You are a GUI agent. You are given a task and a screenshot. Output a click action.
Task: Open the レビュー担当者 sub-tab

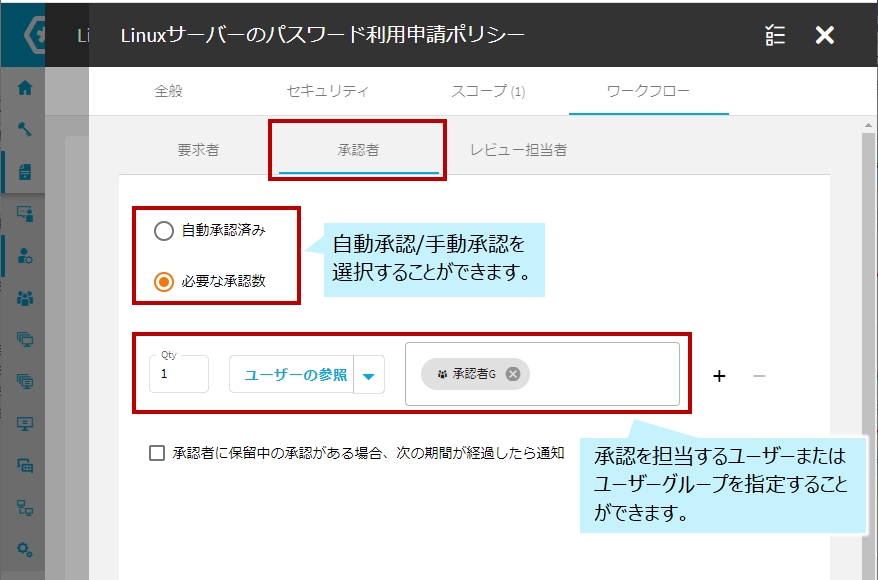pos(519,150)
